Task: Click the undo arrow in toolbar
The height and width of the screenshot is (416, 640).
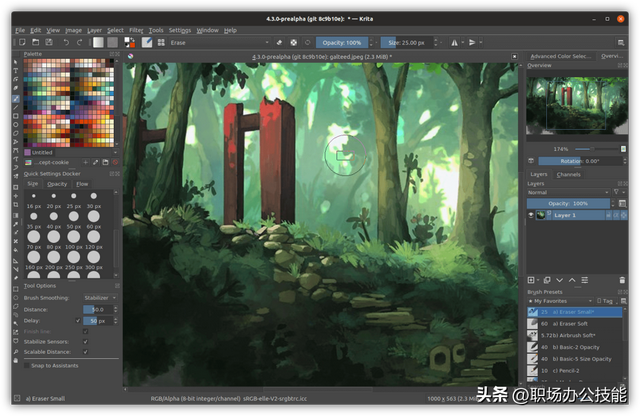Action: 67,43
